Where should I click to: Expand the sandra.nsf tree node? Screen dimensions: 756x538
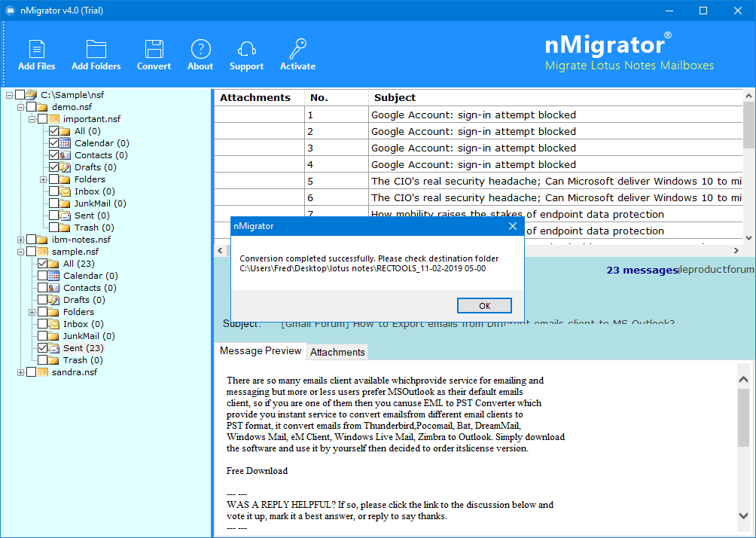click(x=21, y=372)
